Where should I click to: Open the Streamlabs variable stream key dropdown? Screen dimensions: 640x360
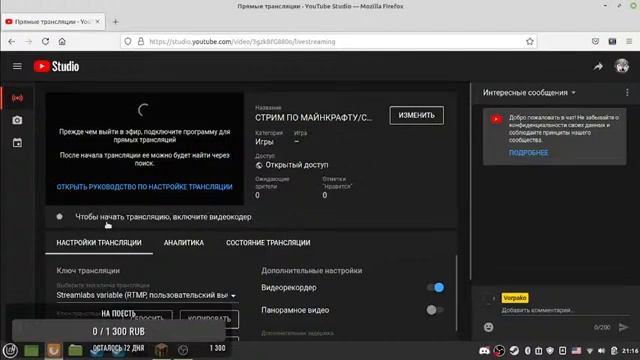tap(147, 295)
